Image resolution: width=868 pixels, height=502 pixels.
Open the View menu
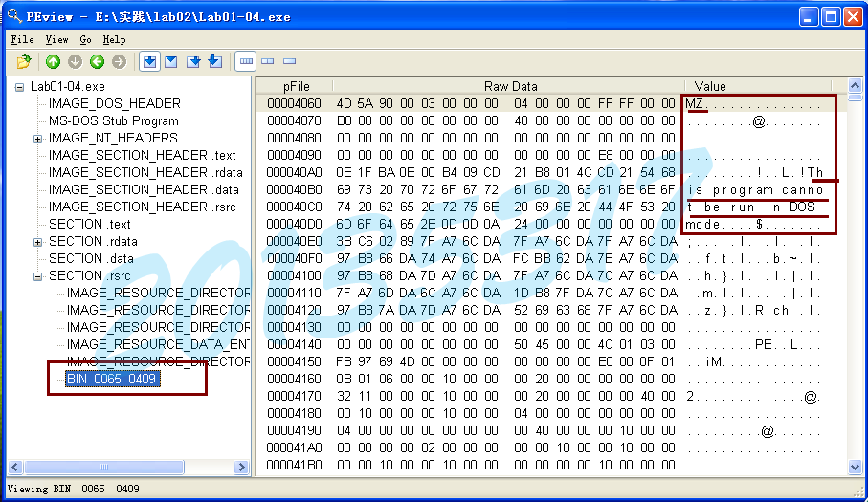pyautogui.click(x=57, y=40)
